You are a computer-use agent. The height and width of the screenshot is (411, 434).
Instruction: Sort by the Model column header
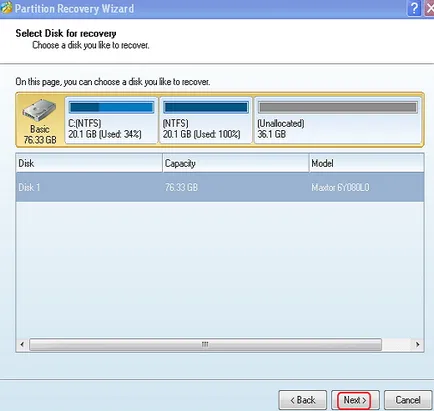[366, 163]
